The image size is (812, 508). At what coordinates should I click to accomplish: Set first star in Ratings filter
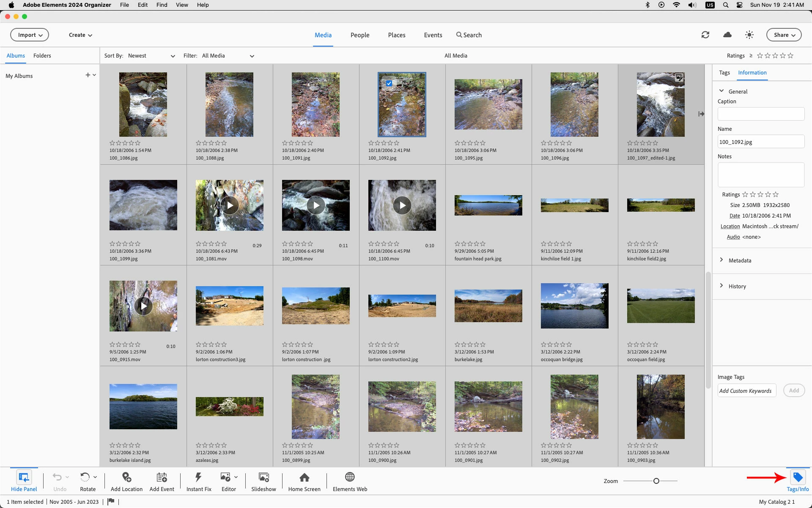(x=760, y=55)
